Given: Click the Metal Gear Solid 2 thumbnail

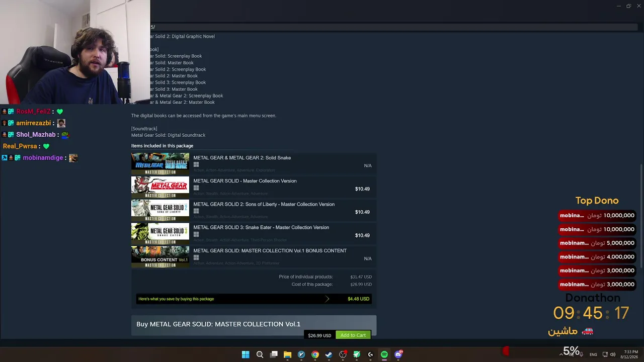Looking at the screenshot, I should pyautogui.click(x=160, y=210).
